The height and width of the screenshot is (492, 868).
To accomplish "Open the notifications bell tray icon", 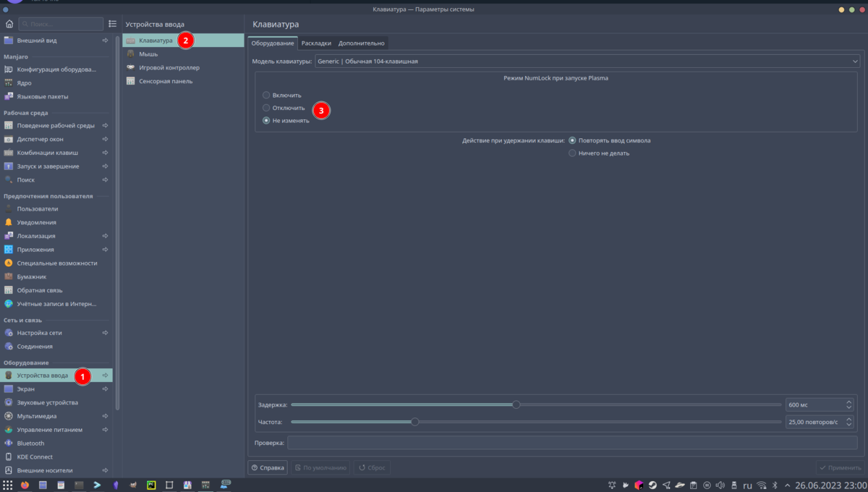I will [612, 485].
